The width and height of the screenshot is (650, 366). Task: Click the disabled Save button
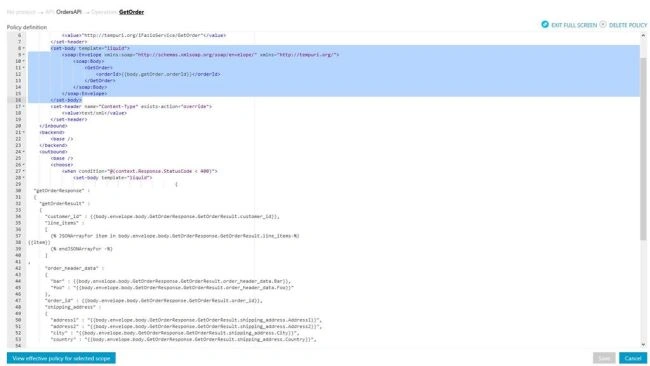604,358
